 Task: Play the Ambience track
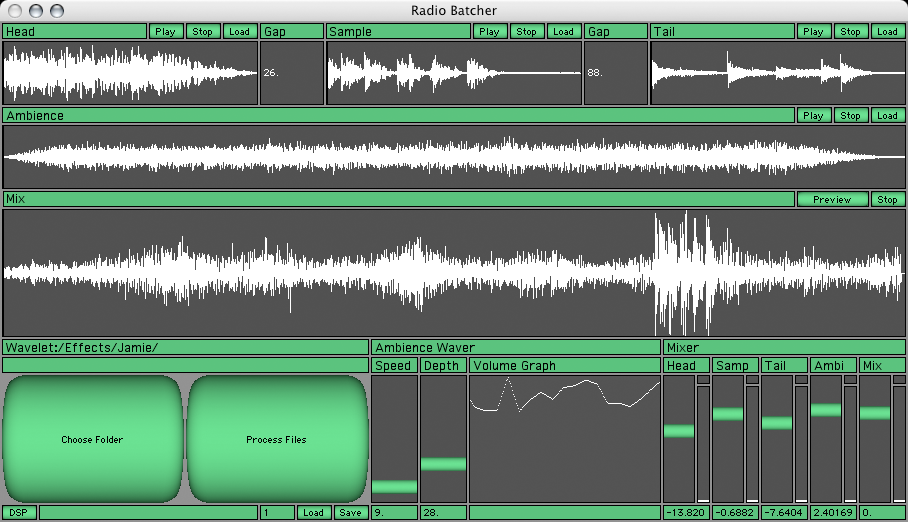click(814, 115)
